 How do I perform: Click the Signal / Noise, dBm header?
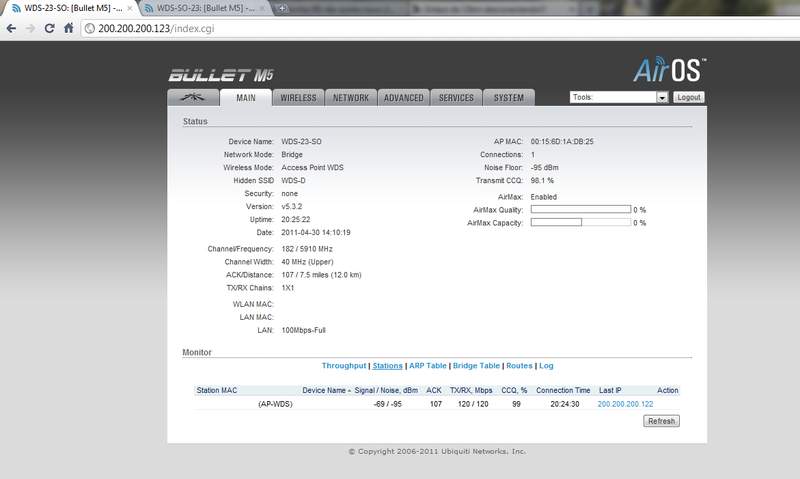coord(386,390)
